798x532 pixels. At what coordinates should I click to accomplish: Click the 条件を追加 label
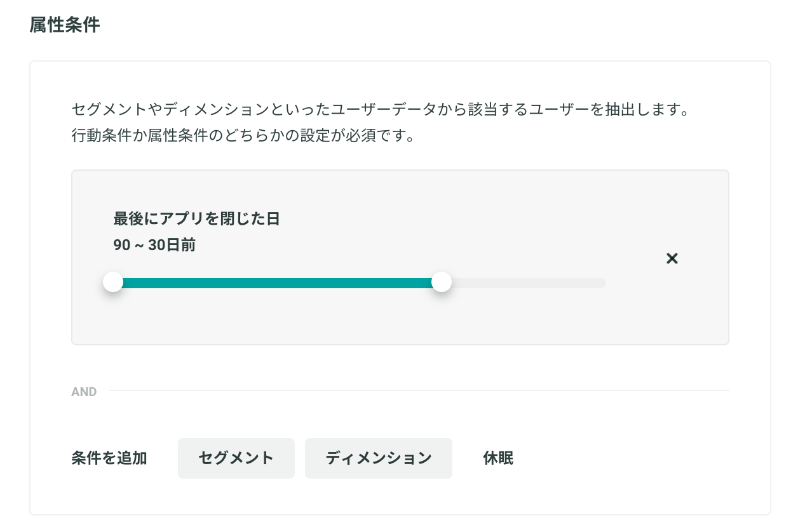click(109, 458)
